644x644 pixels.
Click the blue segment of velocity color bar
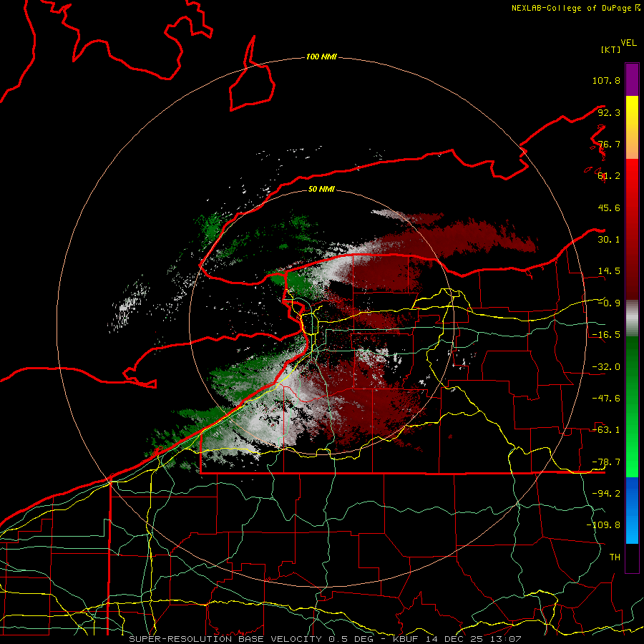point(632,510)
